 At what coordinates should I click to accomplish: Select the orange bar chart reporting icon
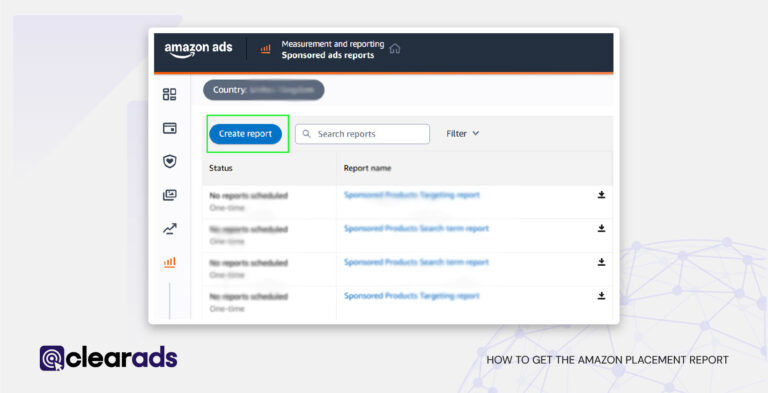click(169, 263)
